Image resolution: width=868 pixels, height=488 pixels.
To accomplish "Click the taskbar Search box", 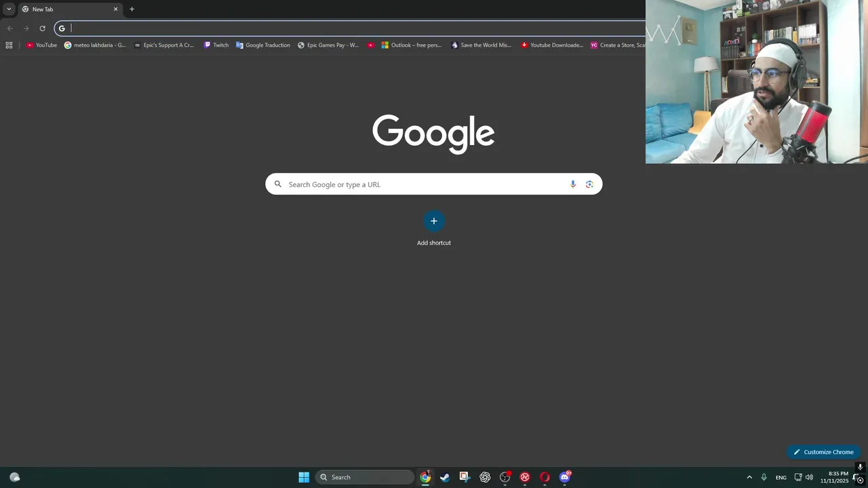I will pyautogui.click(x=365, y=477).
